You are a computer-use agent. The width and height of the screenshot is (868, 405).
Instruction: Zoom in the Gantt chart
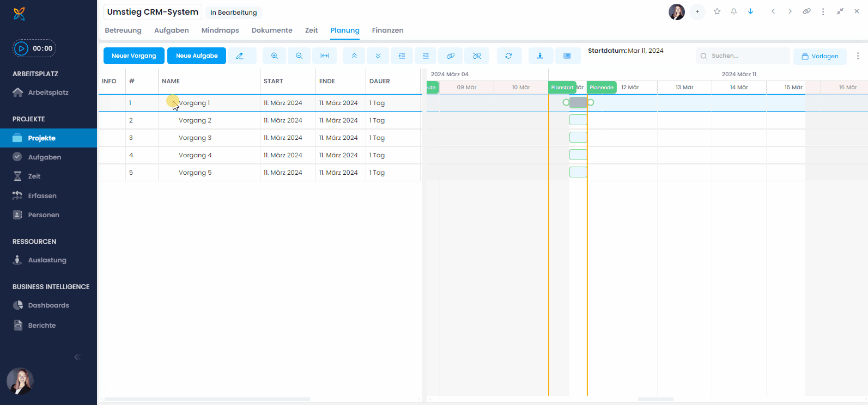pos(275,56)
